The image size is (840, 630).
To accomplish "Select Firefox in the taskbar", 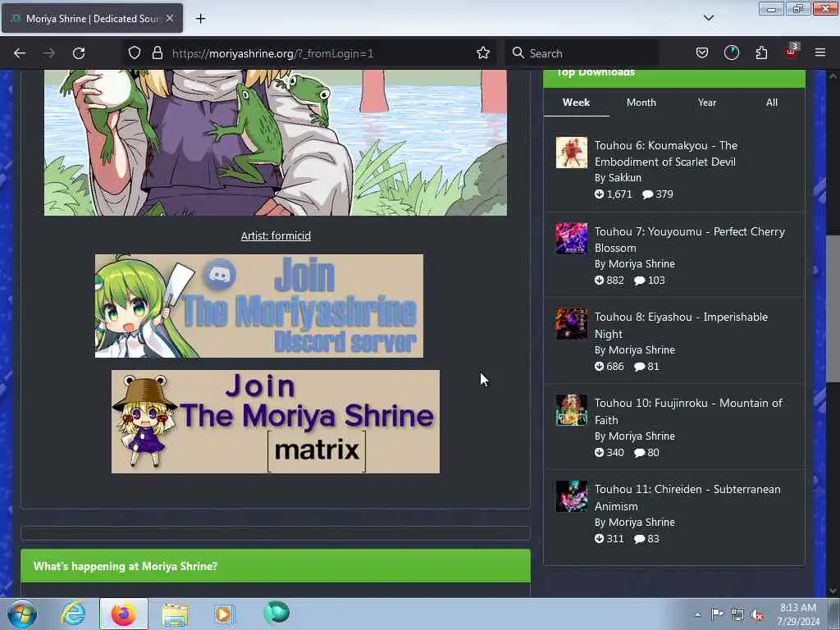I will tap(124, 614).
